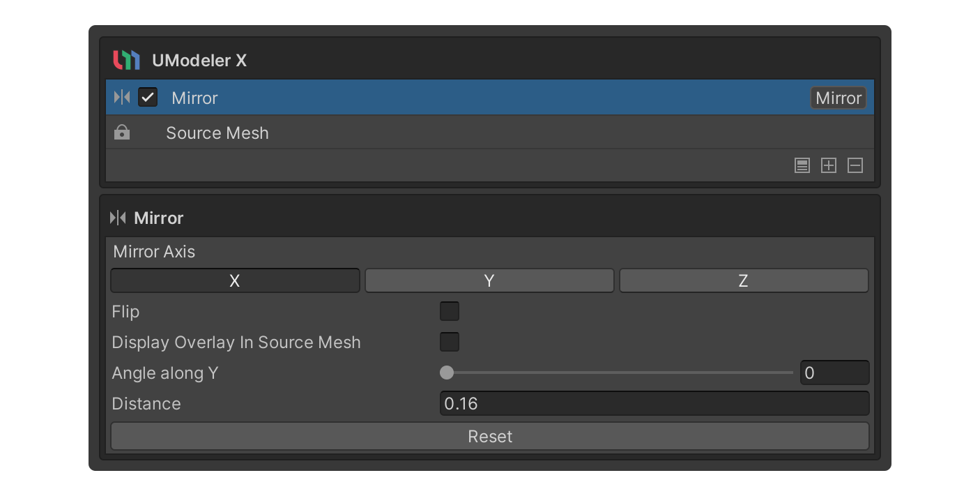This screenshot has height=496, width=980.
Task: Click the lock icon beside Source Mesh
Action: coord(122,133)
